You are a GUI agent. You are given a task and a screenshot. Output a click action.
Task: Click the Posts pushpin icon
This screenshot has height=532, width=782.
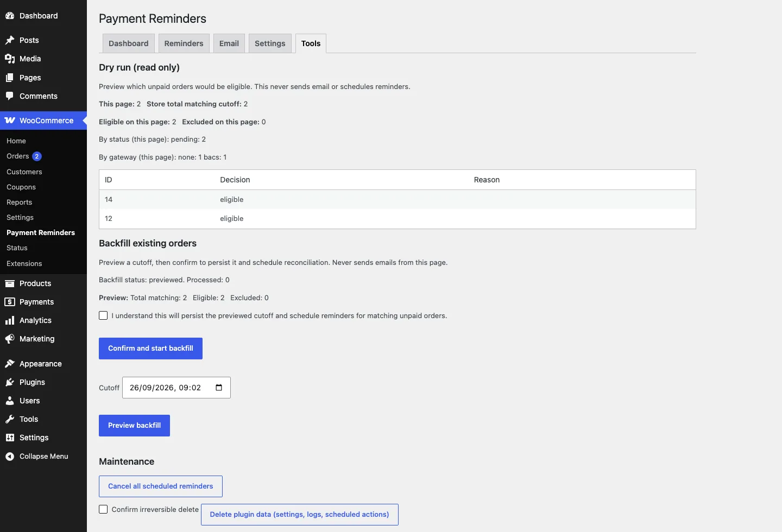(10, 40)
